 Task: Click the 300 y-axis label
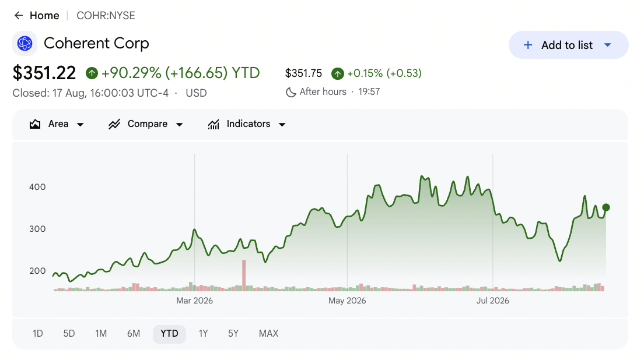tap(37, 229)
